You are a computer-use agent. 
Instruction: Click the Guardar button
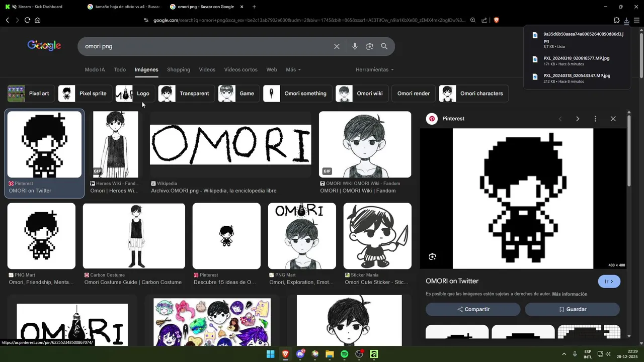click(572, 309)
